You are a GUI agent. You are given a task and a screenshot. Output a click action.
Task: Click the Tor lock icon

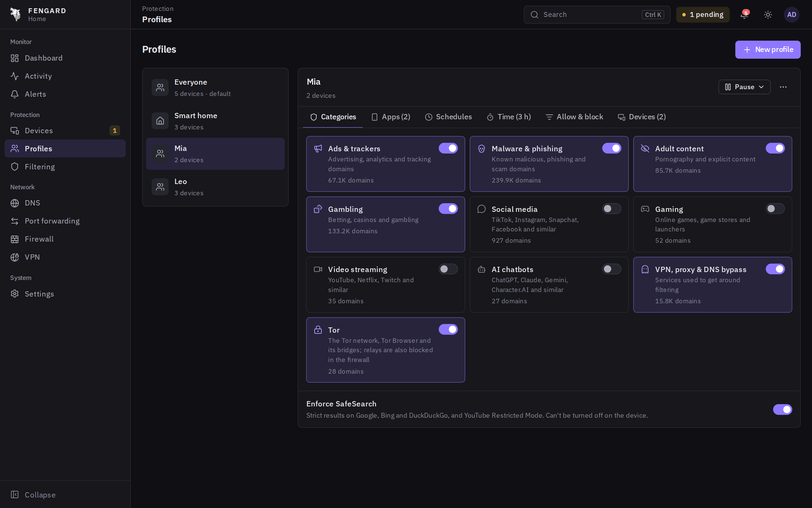pos(318,330)
